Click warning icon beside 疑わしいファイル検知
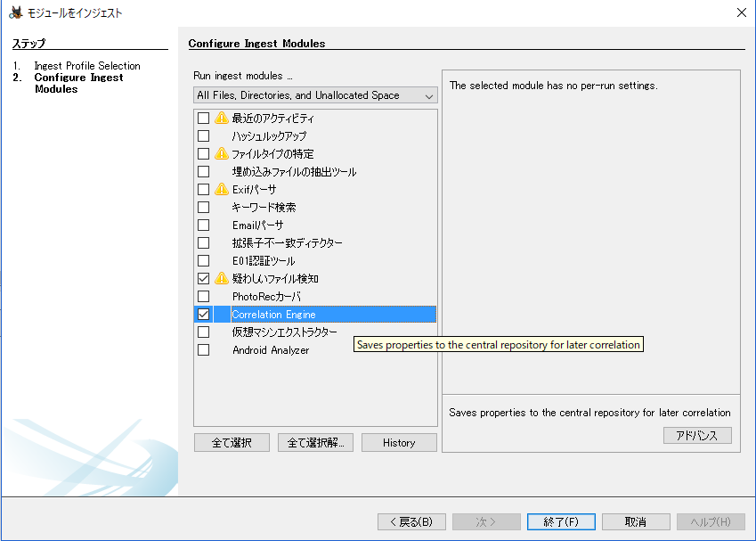Image resolution: width=756 pixels, height=541 pixels. coord(222,278)
